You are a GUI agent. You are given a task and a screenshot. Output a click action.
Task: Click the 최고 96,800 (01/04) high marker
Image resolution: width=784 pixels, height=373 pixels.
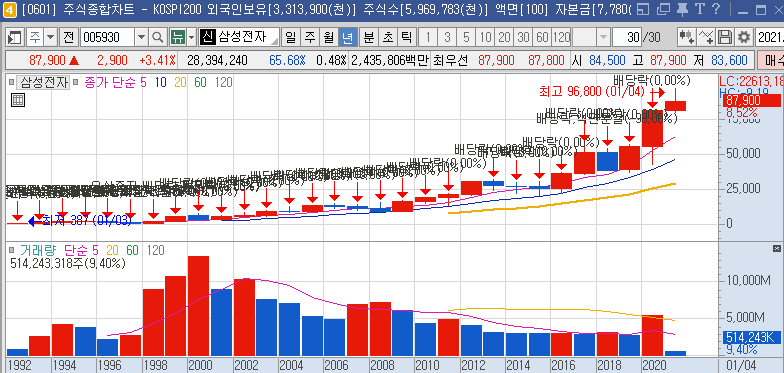(592, 92)
